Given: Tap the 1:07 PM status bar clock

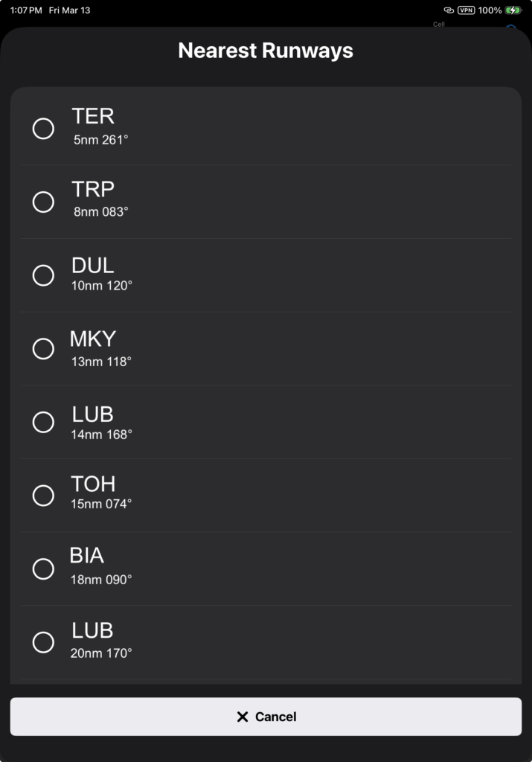Looking at the screenshot, I should 26,10.
